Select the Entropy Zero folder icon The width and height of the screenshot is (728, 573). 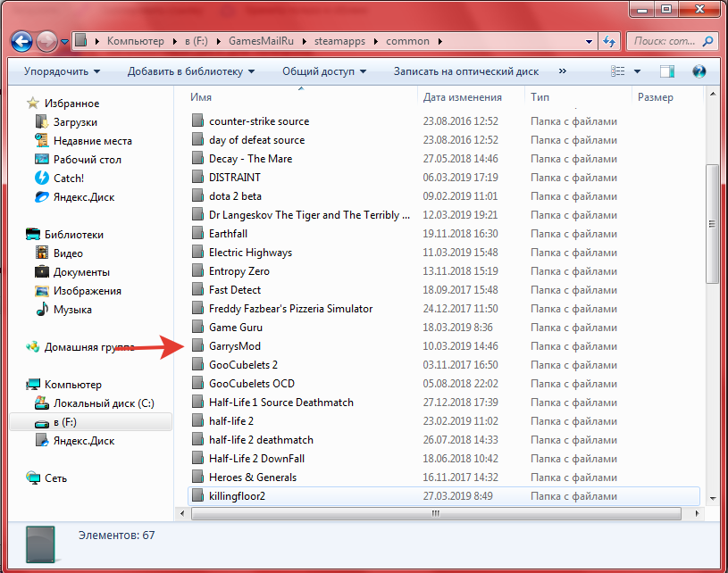(197, 271)
